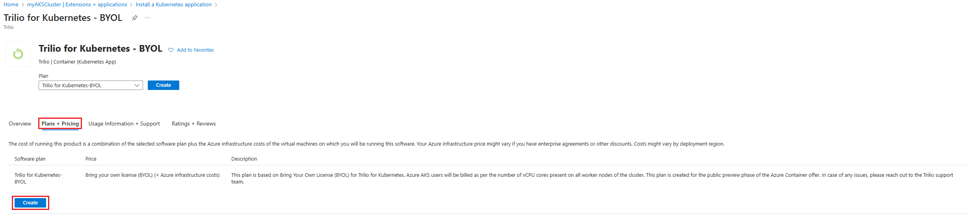This screenshot has width=980, height=219.
Task: Click the Software plan column header
Action: (30, 159)
